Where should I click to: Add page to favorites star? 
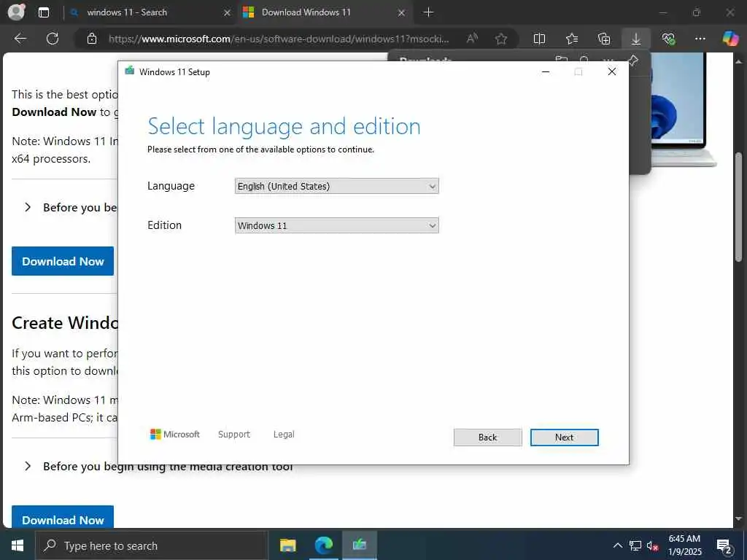(x=501, y=39)
